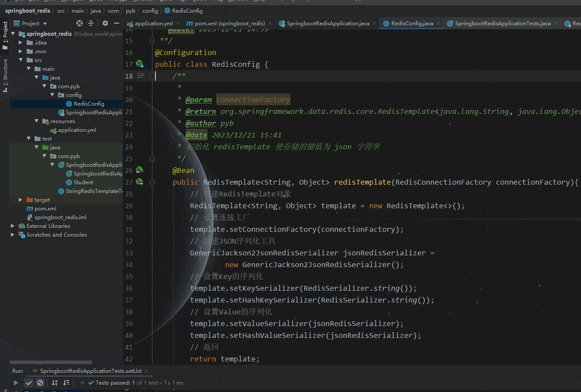The width and height of the screenshot is (581, 392).
Task: Open the Structure side tool tab
Action: [5, 75]
